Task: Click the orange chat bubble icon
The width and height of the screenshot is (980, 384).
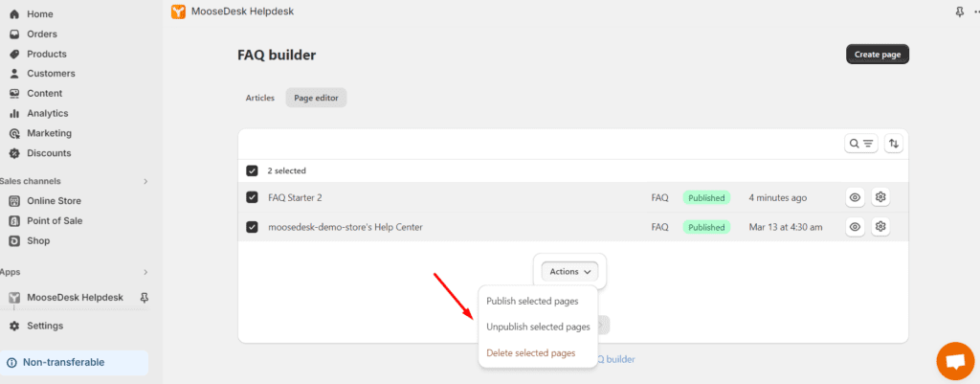Action: coord(955,361)
